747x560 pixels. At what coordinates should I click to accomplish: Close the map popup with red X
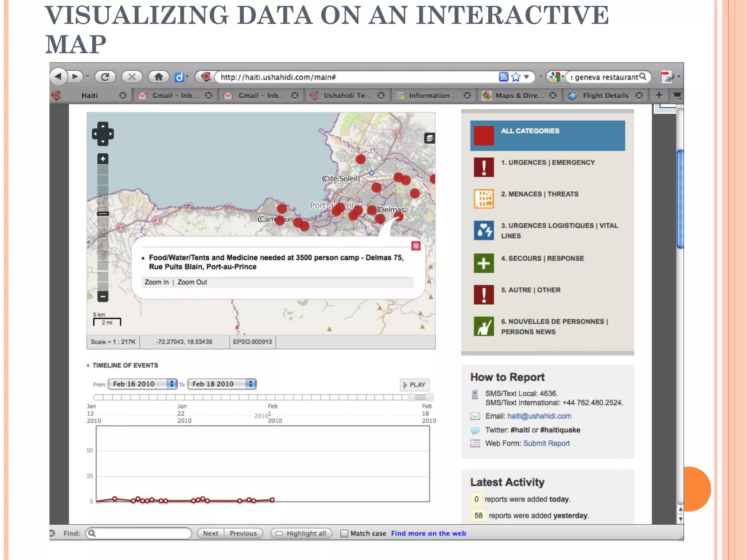tap(416, 246)
